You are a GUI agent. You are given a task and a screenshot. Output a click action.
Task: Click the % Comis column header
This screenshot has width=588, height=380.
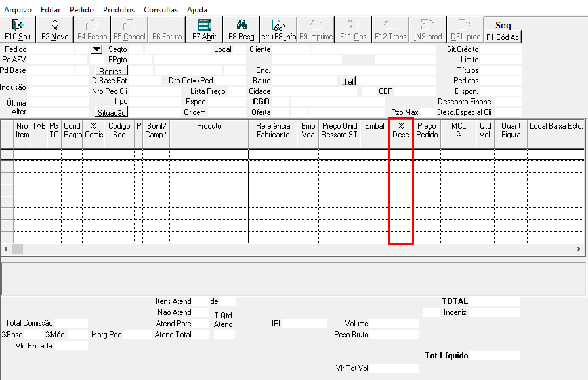click(x=93, y=134)
